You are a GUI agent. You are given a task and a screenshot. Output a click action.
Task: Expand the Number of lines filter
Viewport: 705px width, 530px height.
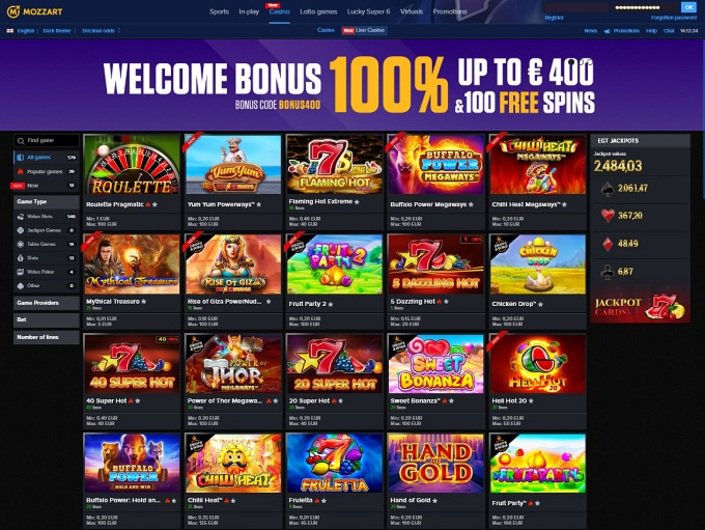pos(46,337)
